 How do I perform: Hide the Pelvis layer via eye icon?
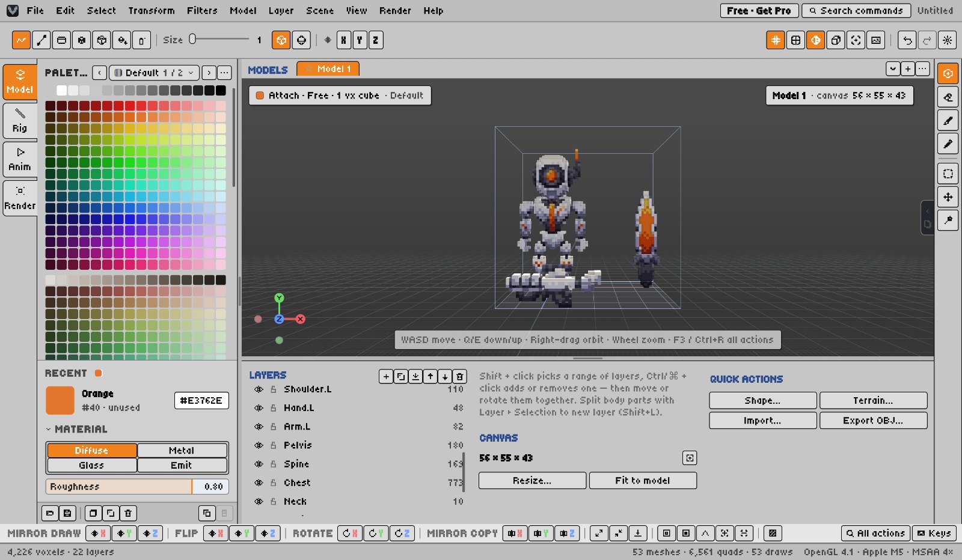pyautogui.click(x=259, y=445)
